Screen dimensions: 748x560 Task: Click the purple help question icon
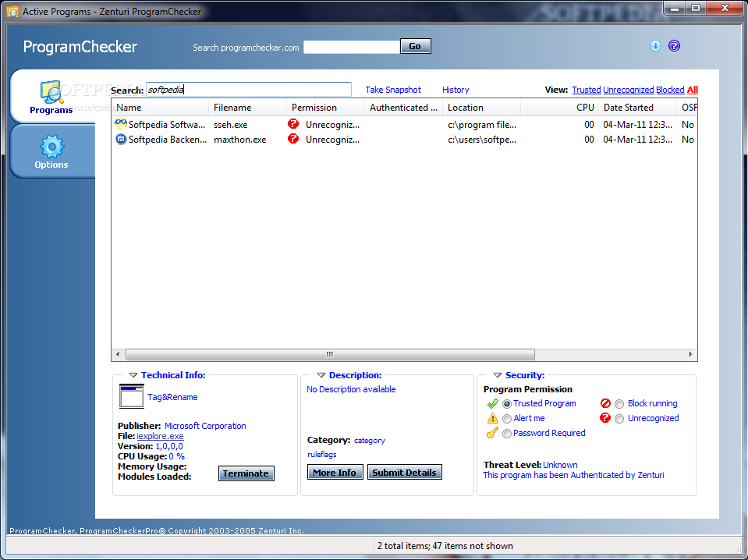coord(674,46)
